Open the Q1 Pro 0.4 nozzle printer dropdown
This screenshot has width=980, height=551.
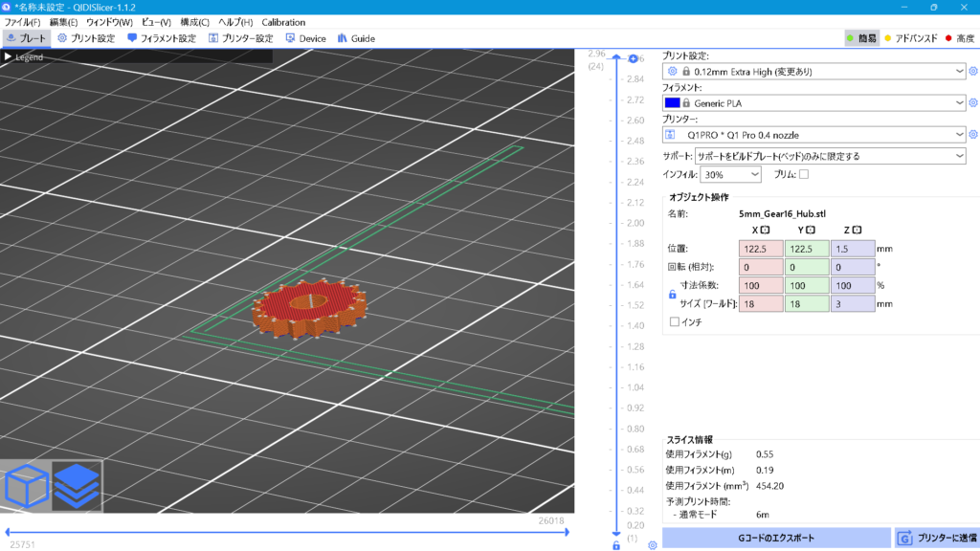pos(814,135)
